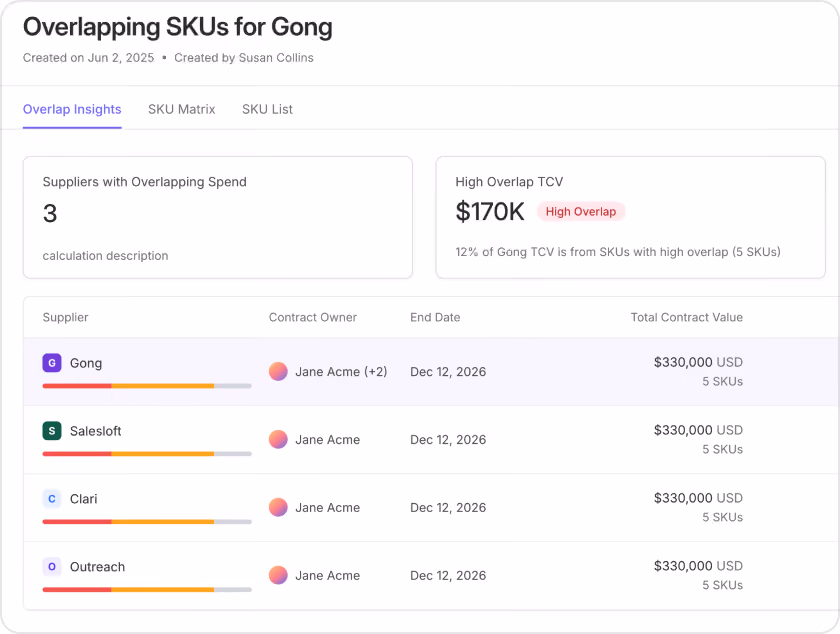Click the Clari supplier logo icon
The image size is (840, 634).
[52, 499]
